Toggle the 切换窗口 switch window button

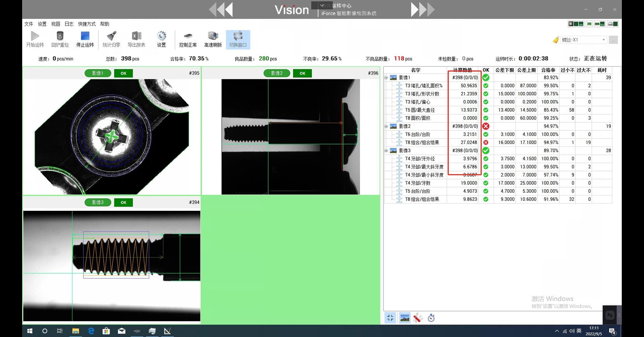point(238,39)
